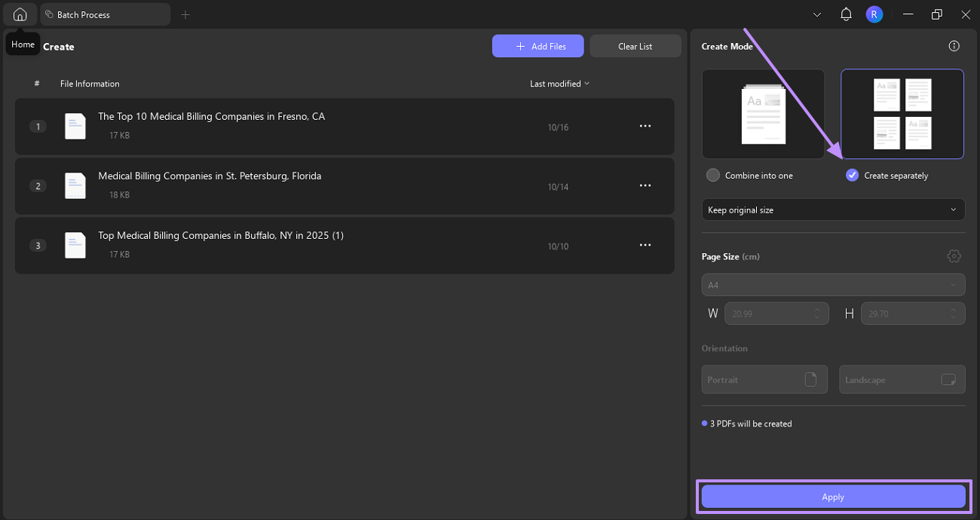Open more options for St. Petersburg file
This screenshot has height=520, width=980.
tap(645, 185)
